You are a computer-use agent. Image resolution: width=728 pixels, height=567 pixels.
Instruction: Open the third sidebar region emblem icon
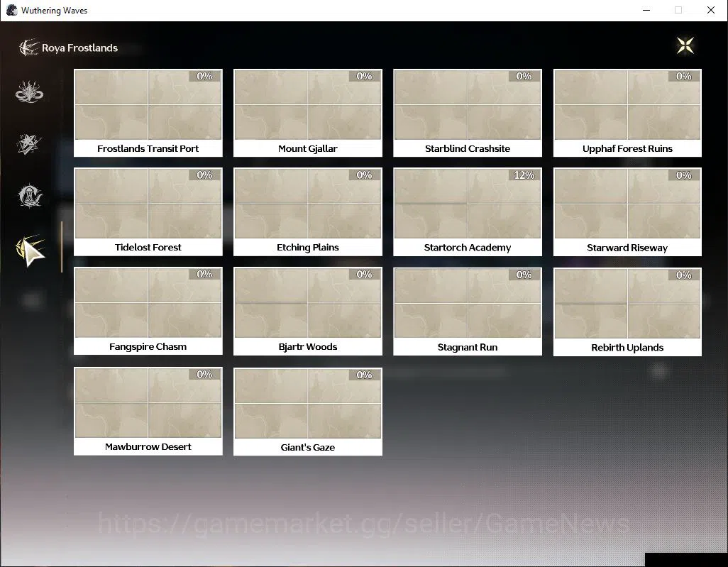31,195
